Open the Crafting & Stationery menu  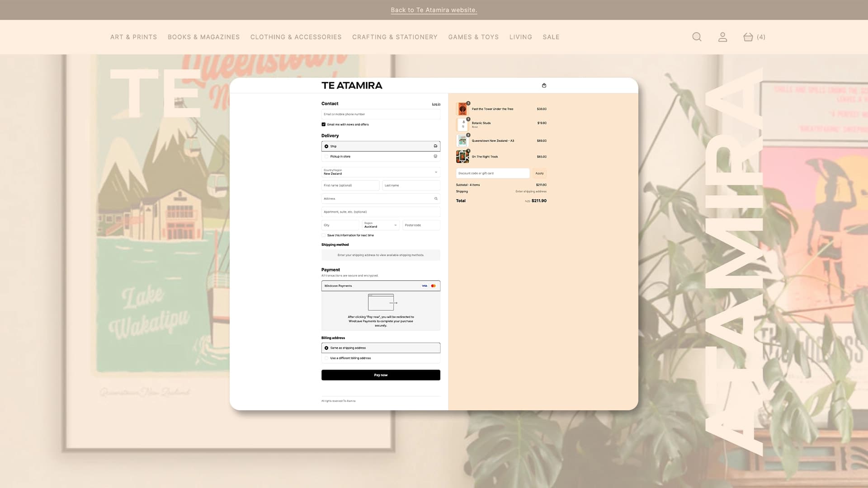tap(395, 37)
